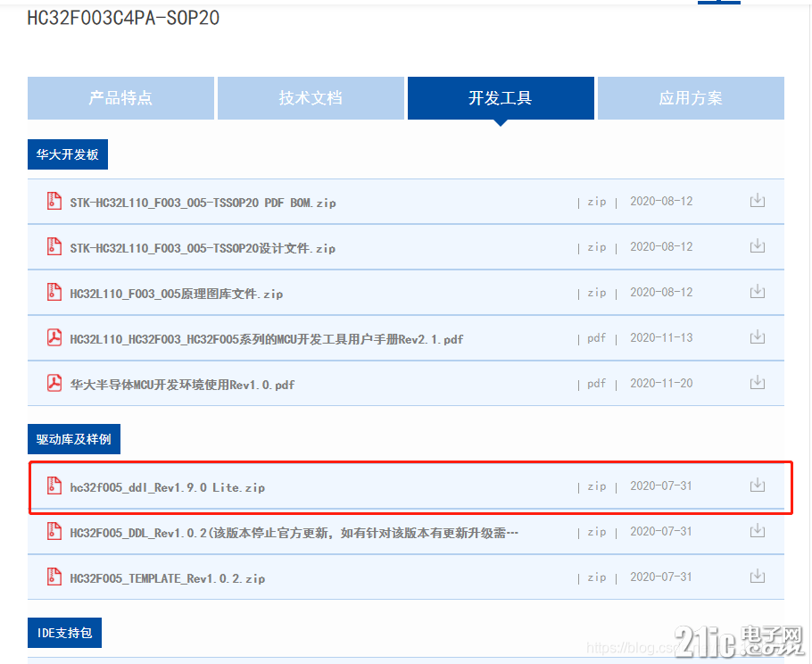Open STK-HC32L110_F003_005-TSSOP20设计文件.zip link

(203, 249)
